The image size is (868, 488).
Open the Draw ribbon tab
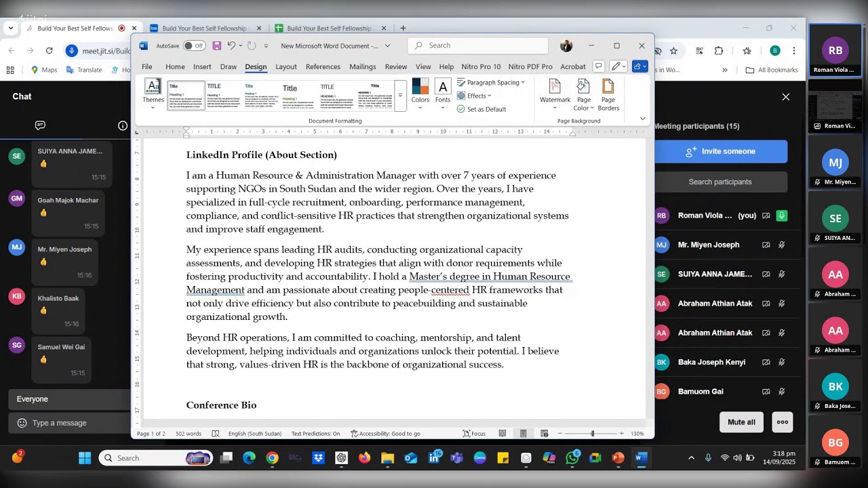229,66
